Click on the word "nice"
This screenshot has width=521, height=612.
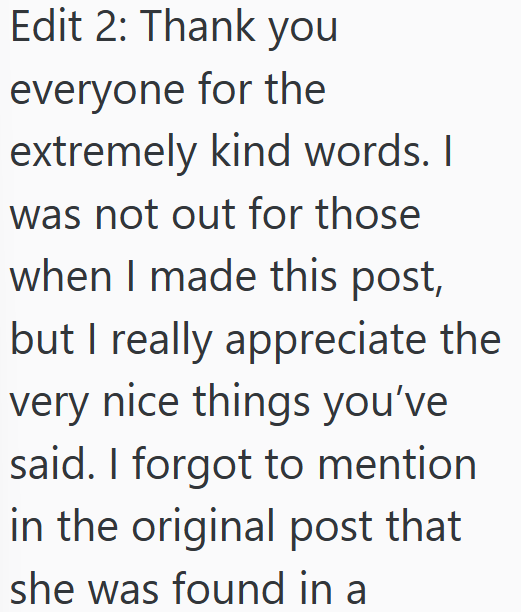[141, 401]
